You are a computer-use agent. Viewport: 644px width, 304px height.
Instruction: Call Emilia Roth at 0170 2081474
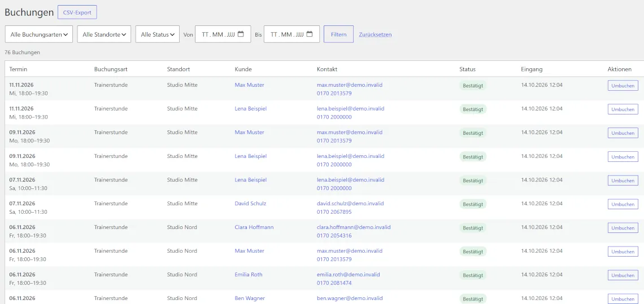(x=334, y=283)
